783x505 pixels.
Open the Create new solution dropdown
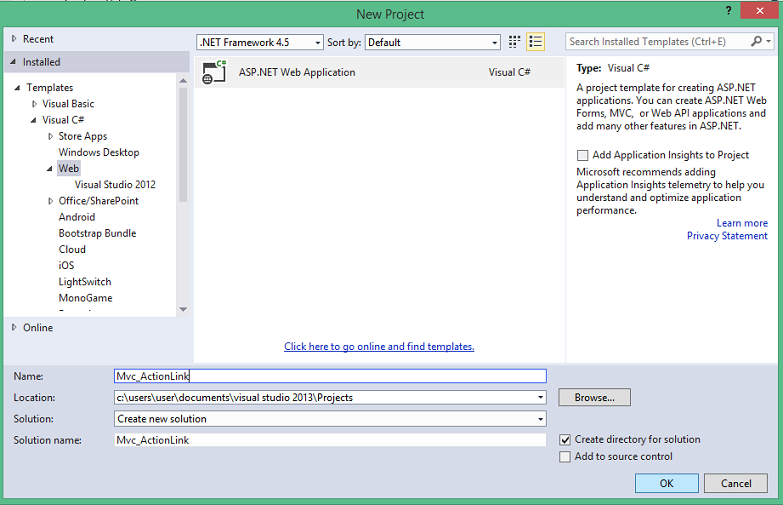coord(540,419)
